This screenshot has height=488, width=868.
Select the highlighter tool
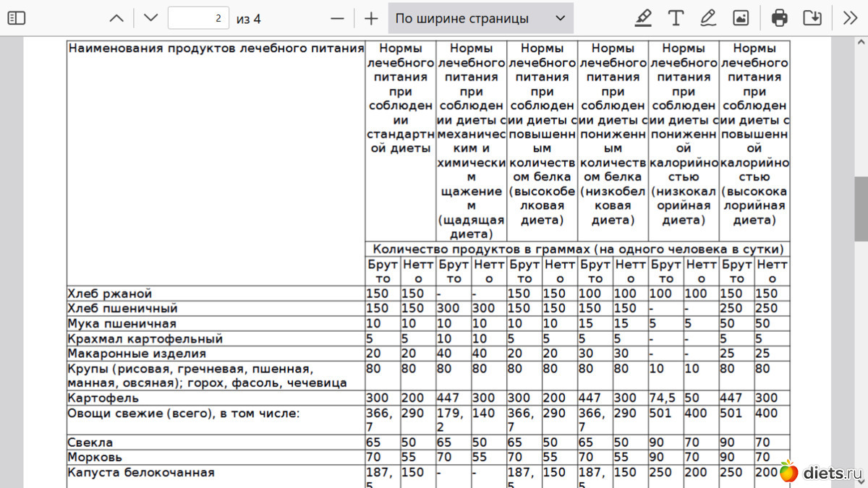pos(643,18)
